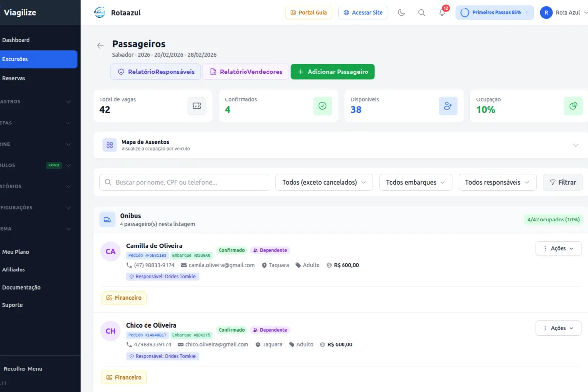The image size is (588, 392).
Task: Click the Primeiros Passos progress ring
Action: [x=465, y=13]
